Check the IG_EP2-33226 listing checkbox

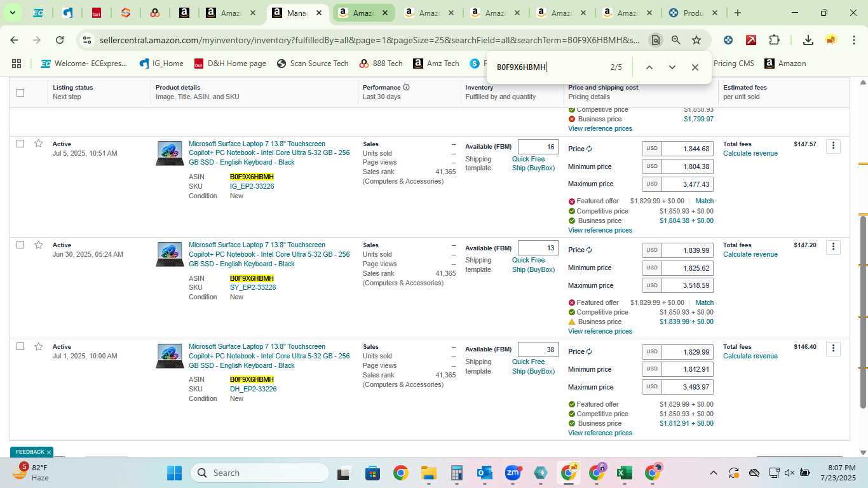(x=20, y=144)
